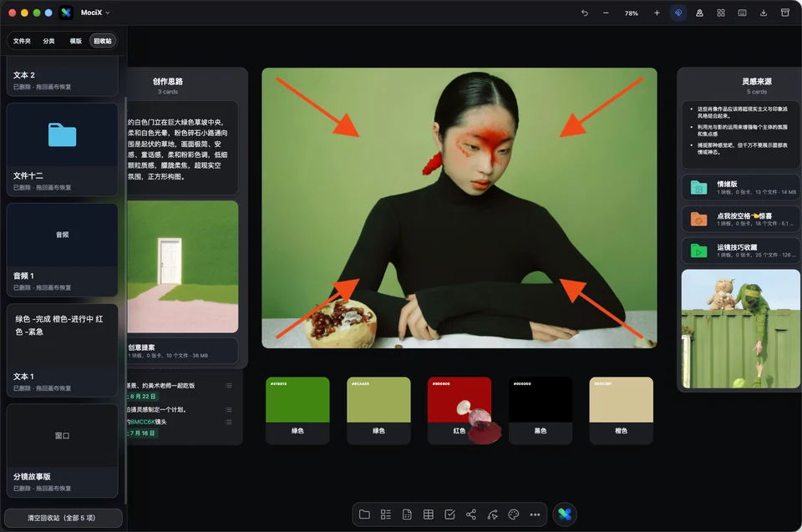Toggle the highlighted blue tag icon
This screenshot has height=532, width=802.
[x=678, y=13]
